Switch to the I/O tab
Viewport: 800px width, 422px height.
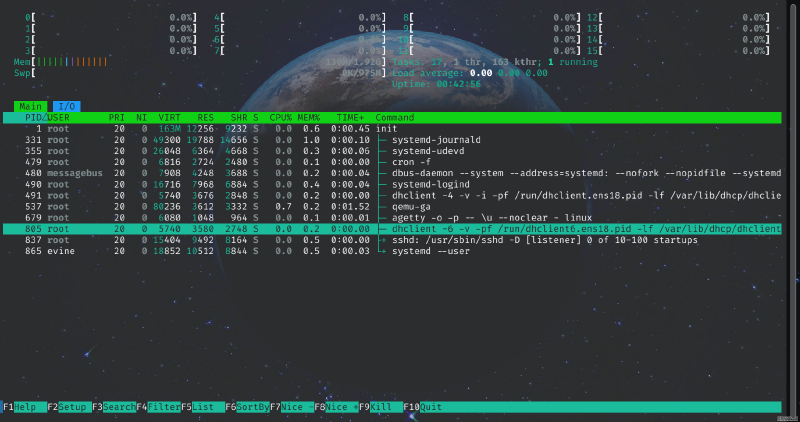point(66,106)
